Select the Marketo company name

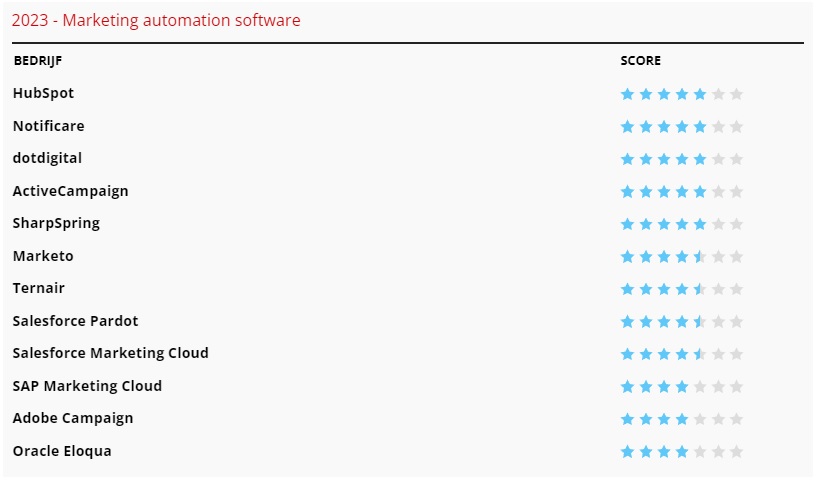point(43,256)
